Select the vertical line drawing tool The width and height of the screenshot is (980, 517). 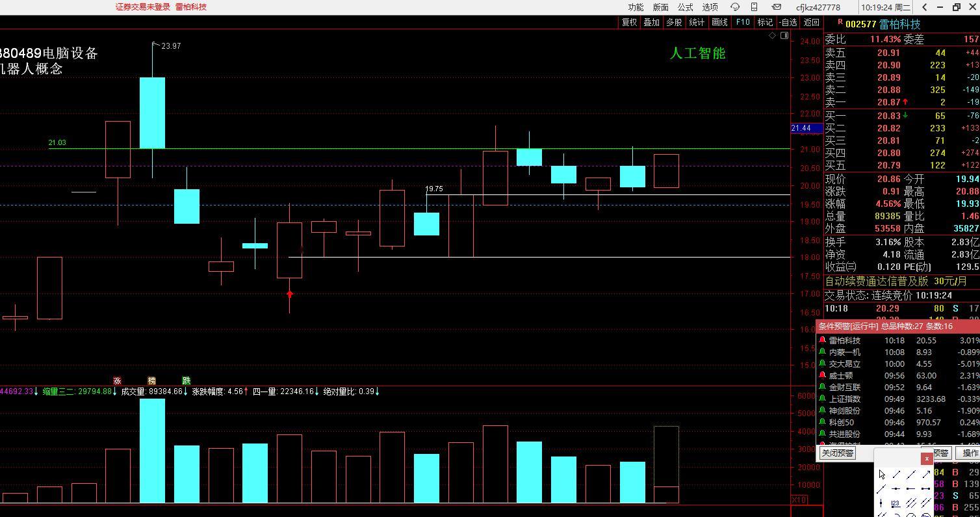(881, 503)
